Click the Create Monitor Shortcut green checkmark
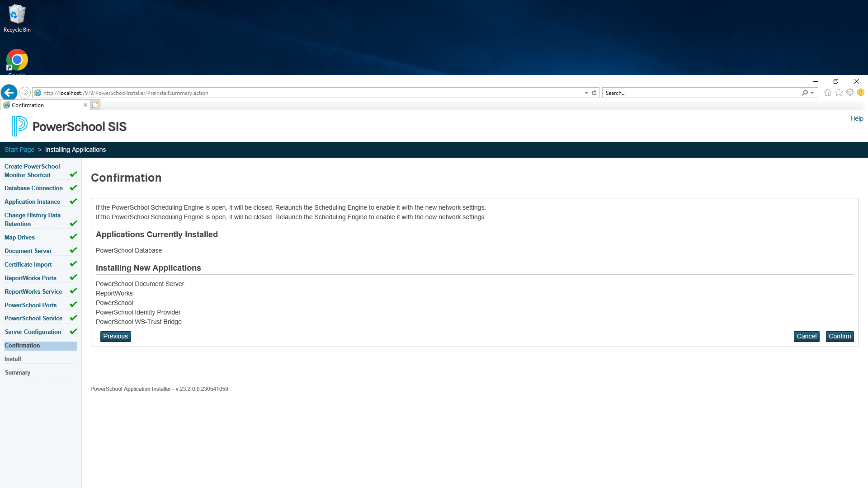Screen dimensions: 868x488 pyautogui.click(x=73, y=174)
